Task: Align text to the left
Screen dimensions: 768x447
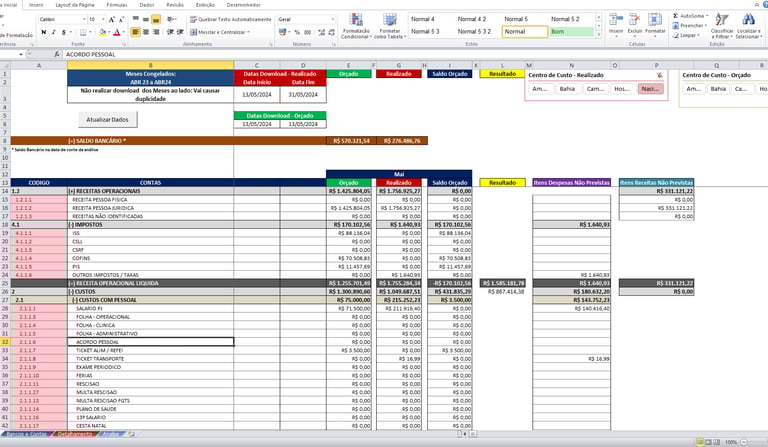Action: (x=136, y=32)
